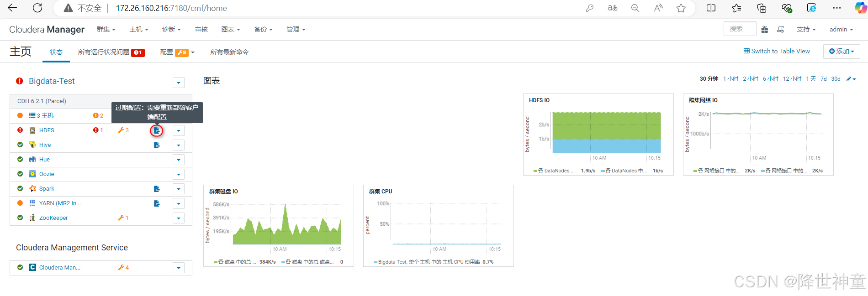Expand the ZooKeeper service actions dropdown
The image size is (868, 296).
coord(179,218)
